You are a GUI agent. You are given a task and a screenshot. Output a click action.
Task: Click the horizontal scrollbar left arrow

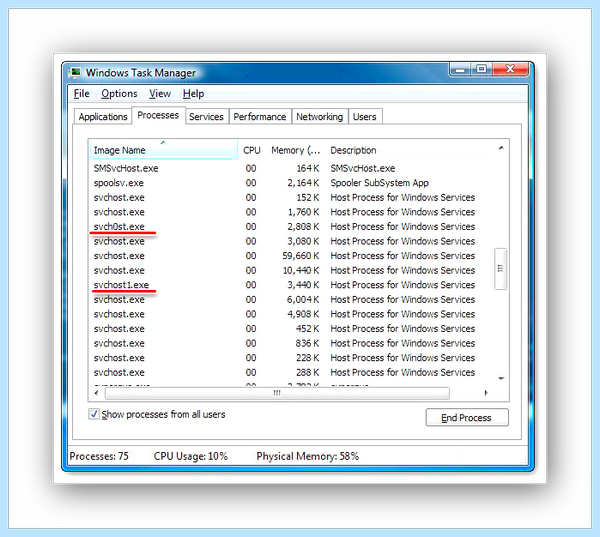(x=96, y=393)
